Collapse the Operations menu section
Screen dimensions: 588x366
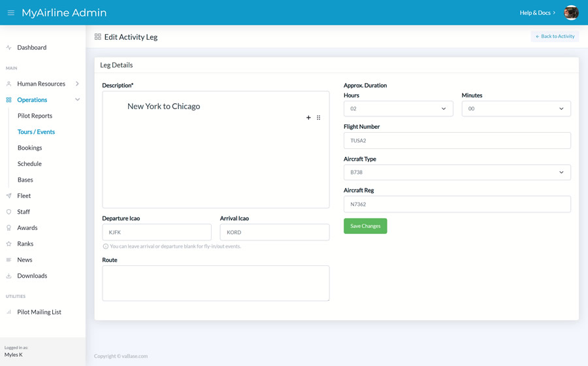pos(77,100)
